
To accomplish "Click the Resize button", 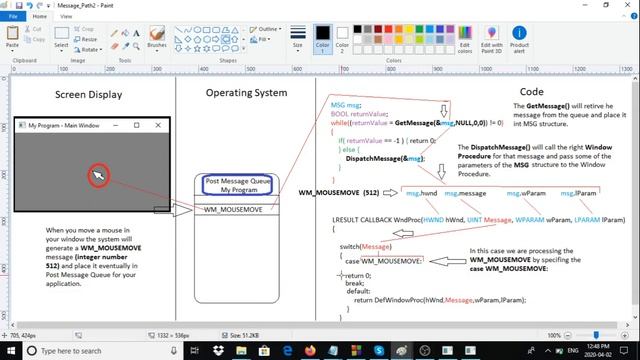I will pyautogui.click(x=86, y=39).
